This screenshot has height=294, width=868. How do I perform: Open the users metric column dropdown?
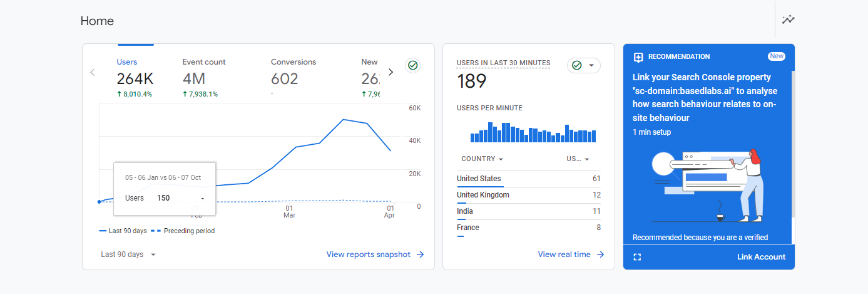click(578, 159)
